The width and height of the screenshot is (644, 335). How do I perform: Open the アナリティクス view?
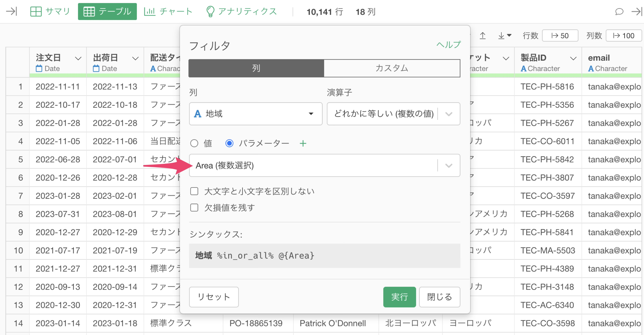click(241, 12)
